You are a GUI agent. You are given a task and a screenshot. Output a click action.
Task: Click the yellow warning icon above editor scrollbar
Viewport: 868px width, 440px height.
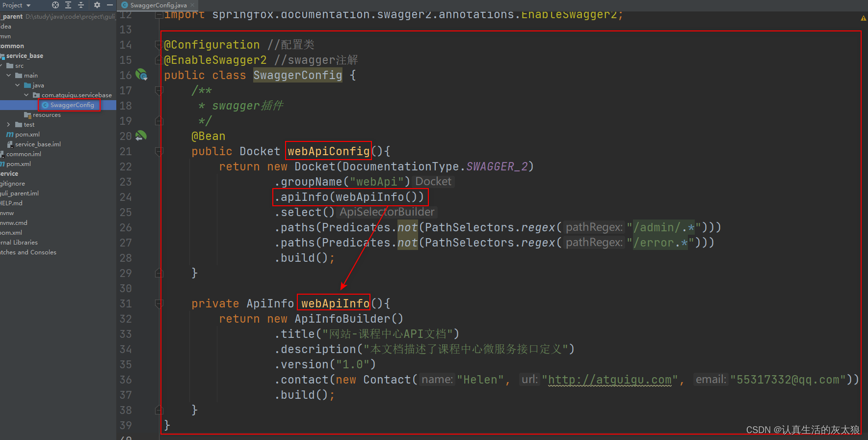[863, 18]
